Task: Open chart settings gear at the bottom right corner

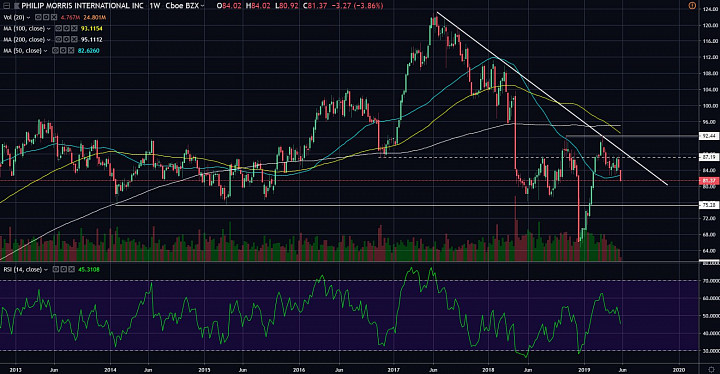Action: coord(711,369)
